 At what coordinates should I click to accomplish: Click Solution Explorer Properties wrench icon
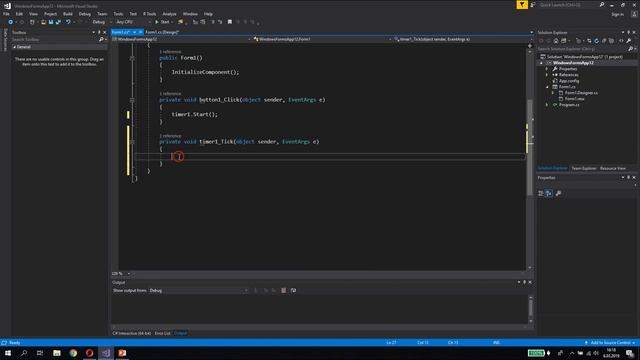click(629, 41)
